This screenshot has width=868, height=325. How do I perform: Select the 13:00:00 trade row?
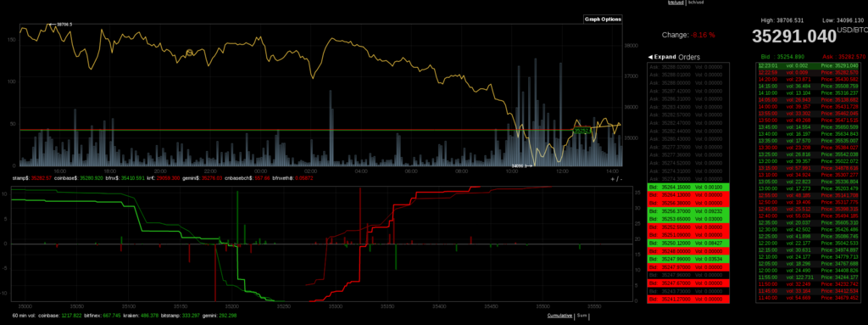[x=809, y=188]
